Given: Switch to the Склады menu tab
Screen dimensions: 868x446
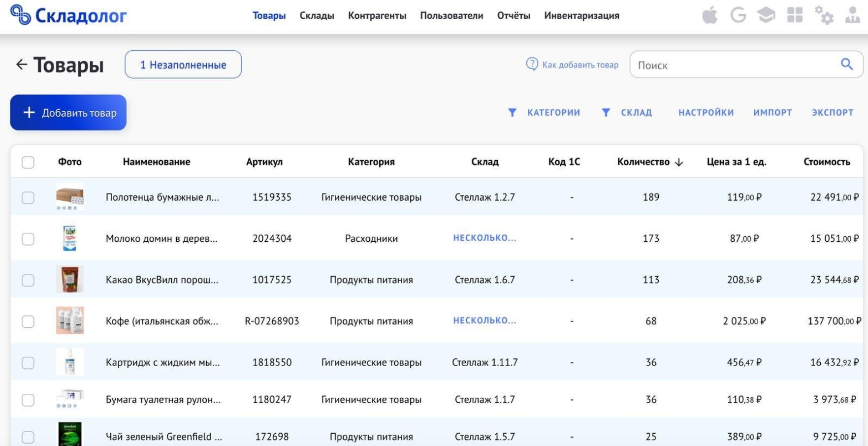Looking at the screenshot, I should pos(317,16).
